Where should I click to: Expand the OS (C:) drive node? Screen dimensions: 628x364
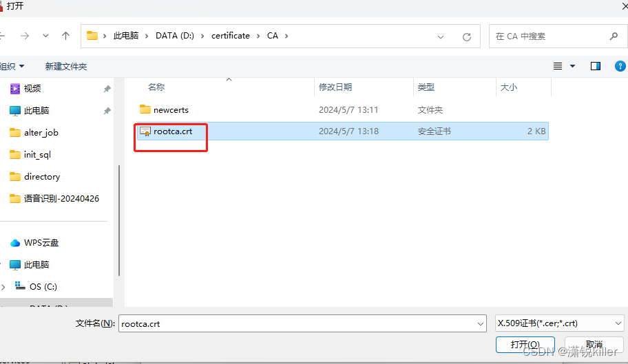click(x=3, y=287)
